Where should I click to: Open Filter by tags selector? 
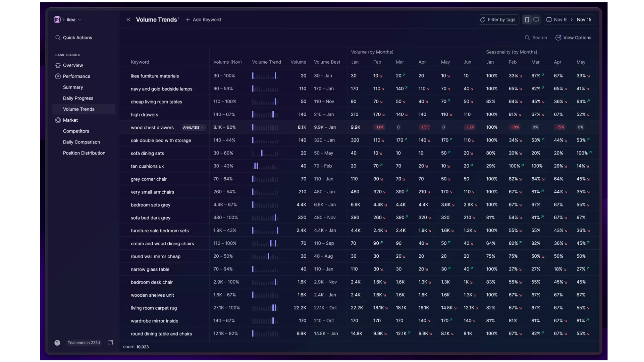click(x=498, y=20)
